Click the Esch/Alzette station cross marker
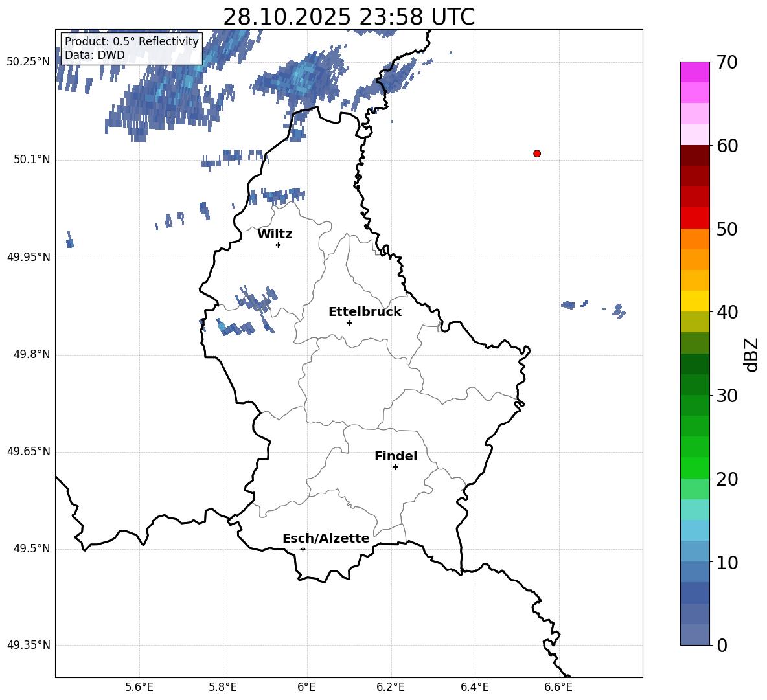Viewport: 767px width, 700px height. pos(303,549)
